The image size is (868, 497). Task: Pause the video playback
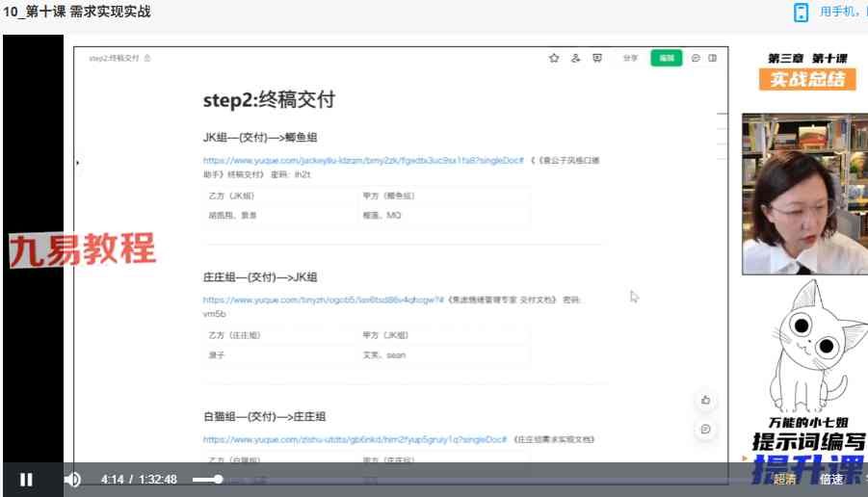pyautogui.click(x=26, y=479)
